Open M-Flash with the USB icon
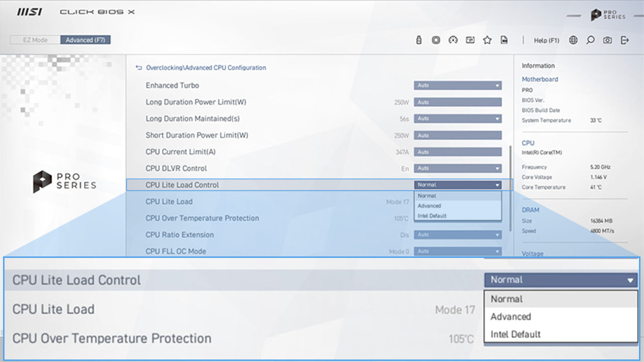Image resolution: width=644 pixels, height=362 pixels. (419, 40)
